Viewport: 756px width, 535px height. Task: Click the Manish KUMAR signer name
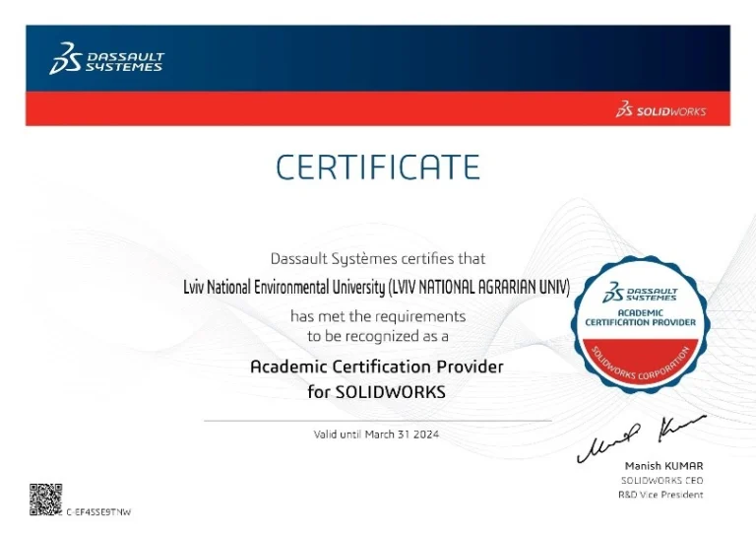tap(663, 466)
